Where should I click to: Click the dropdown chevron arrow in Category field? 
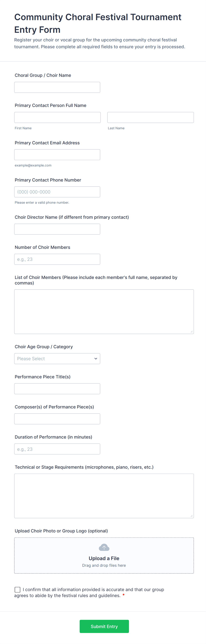point(95,358)
